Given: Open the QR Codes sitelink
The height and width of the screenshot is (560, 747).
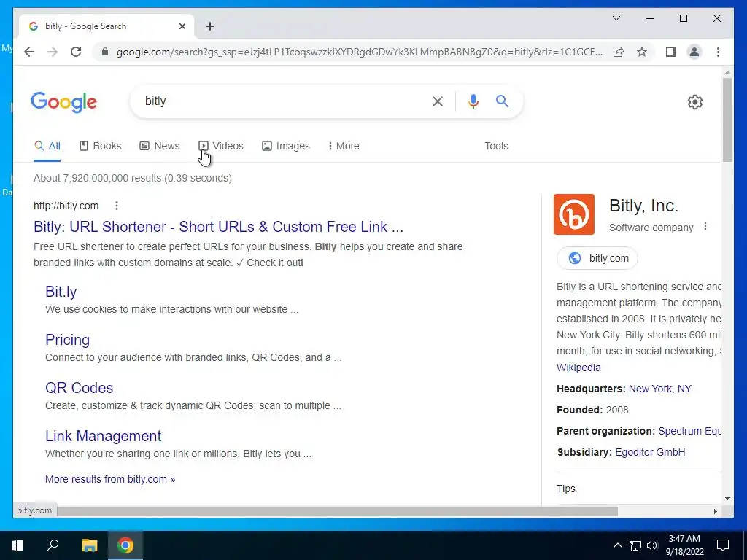Looking at the screenshot, I should [79, 388].
